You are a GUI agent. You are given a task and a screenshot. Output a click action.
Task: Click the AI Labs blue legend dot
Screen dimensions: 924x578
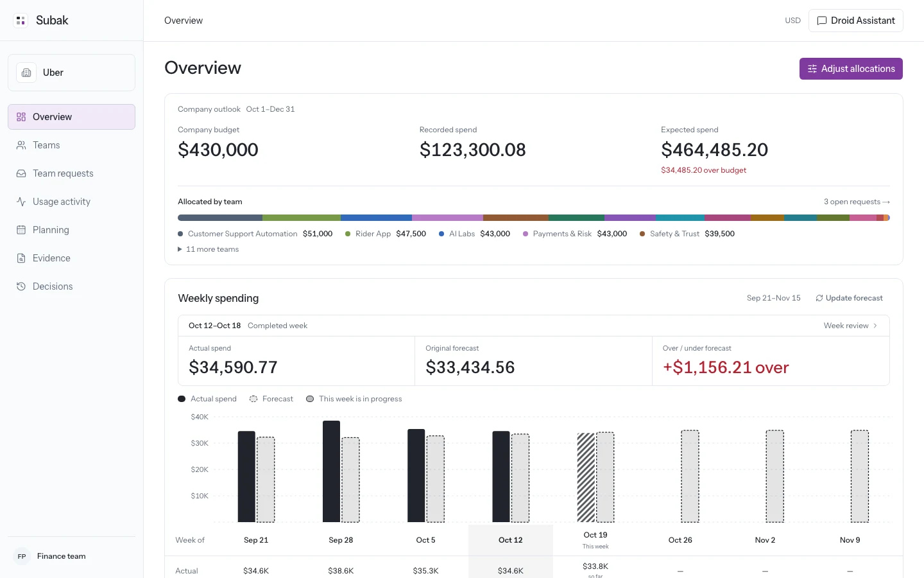(441, 234)
